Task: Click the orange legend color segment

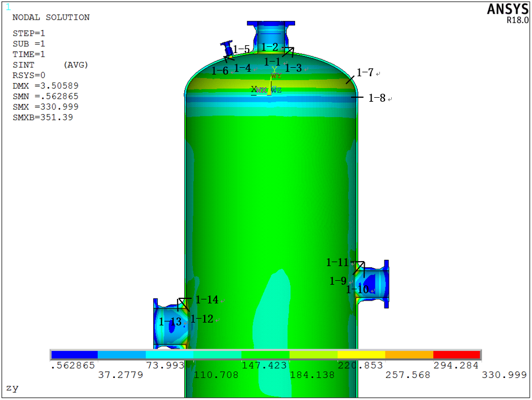Action: [409, 355]
